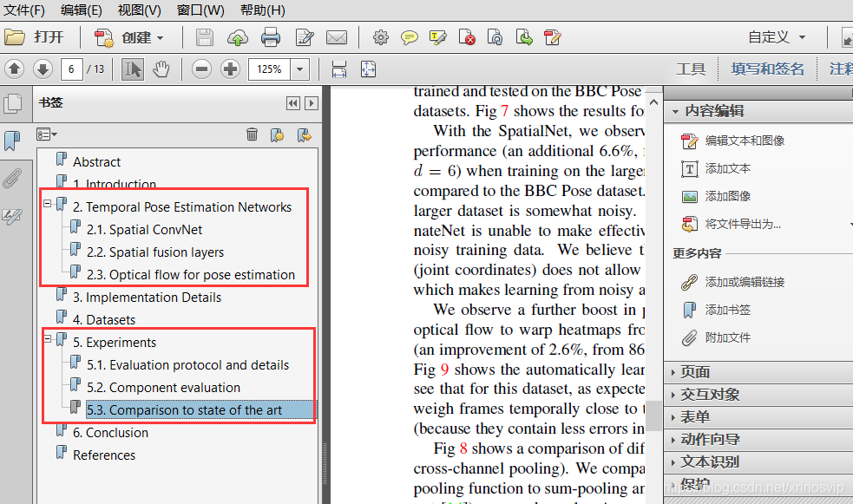The image size is (853, 504).
Task: Click the collapse bookmarks panel double-arrow button
Action: click(x=292, y=103)
